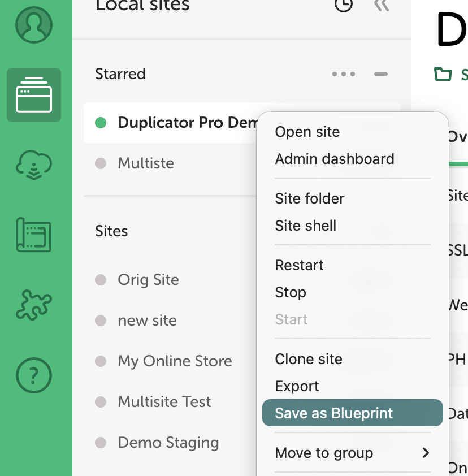The width and height of the screenshot is (468, 476).
Task: Click the clock icon beside Local sites
Action: point(344,5)
